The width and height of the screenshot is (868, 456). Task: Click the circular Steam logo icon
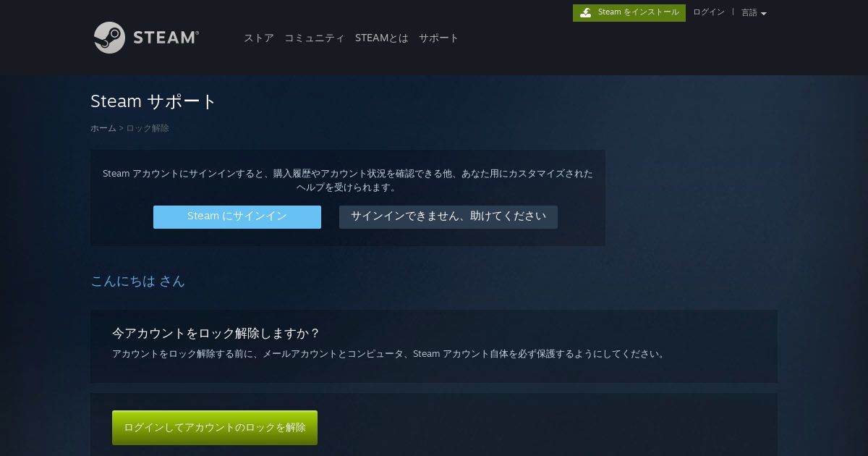109,38
